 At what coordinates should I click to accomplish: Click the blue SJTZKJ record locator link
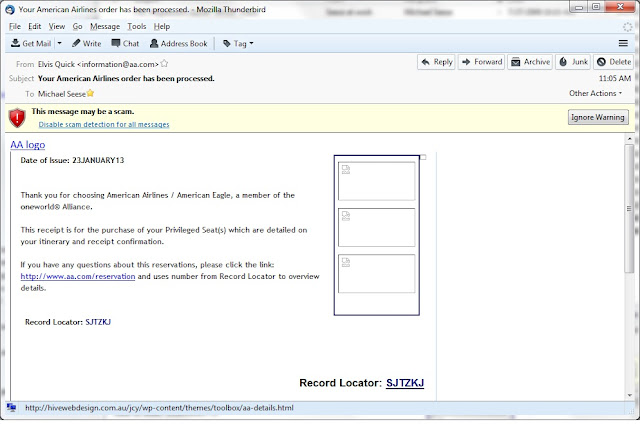coord(405,383)
